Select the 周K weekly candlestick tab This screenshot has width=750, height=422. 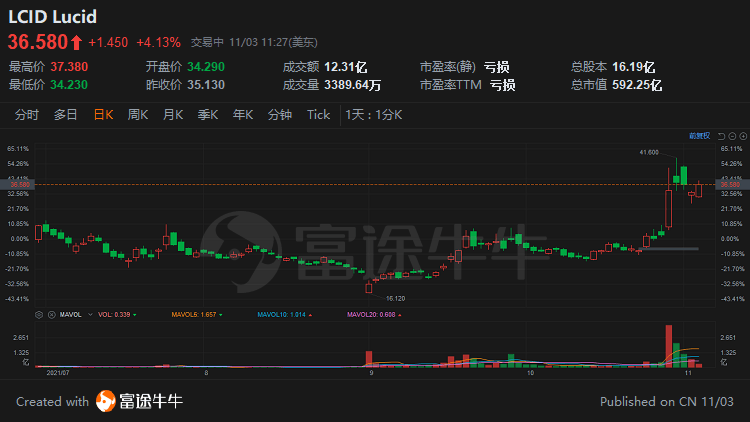[x=138, y=115]
